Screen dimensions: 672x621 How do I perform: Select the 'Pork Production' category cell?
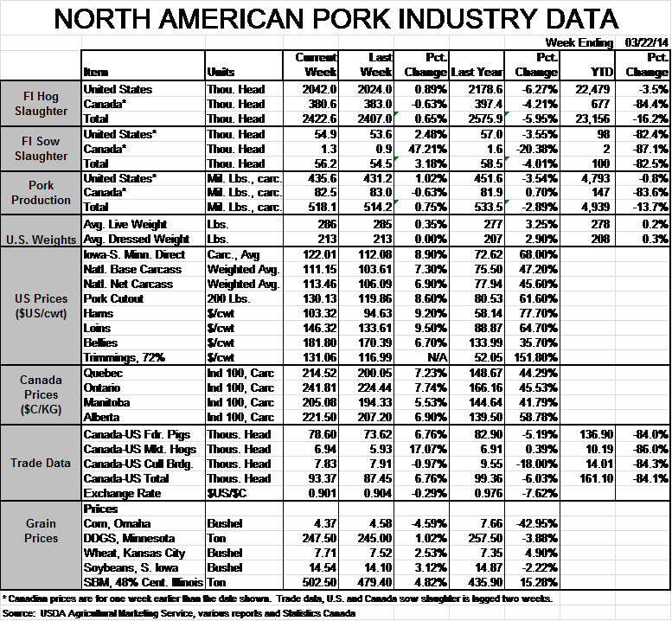click(x=41, y=193)
